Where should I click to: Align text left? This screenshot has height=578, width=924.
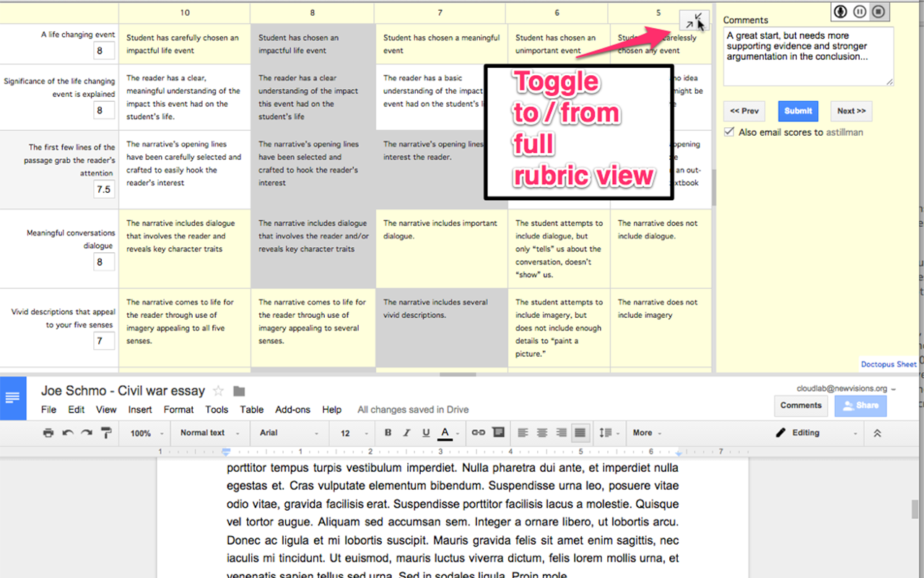click(523, 433)
